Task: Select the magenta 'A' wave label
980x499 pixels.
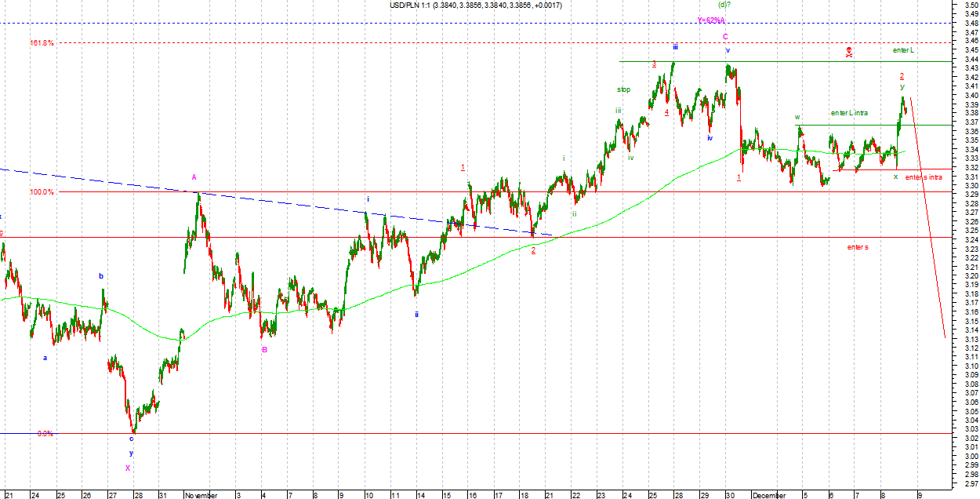Action: [x=194, y=177]
